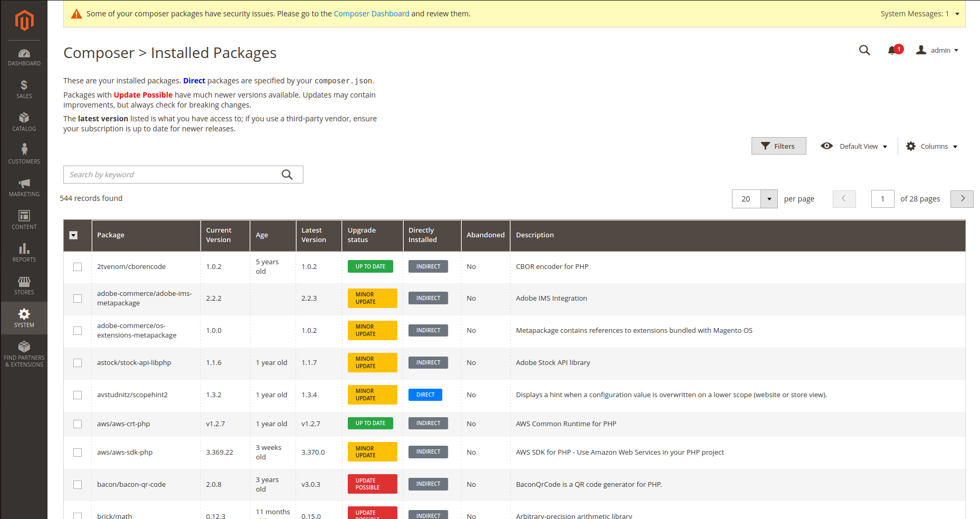Tick checkbox for avstudnitz/scopehint2
Image resolution: width=980 pixels, height=519 pixels.
click(x=78, y=395)
